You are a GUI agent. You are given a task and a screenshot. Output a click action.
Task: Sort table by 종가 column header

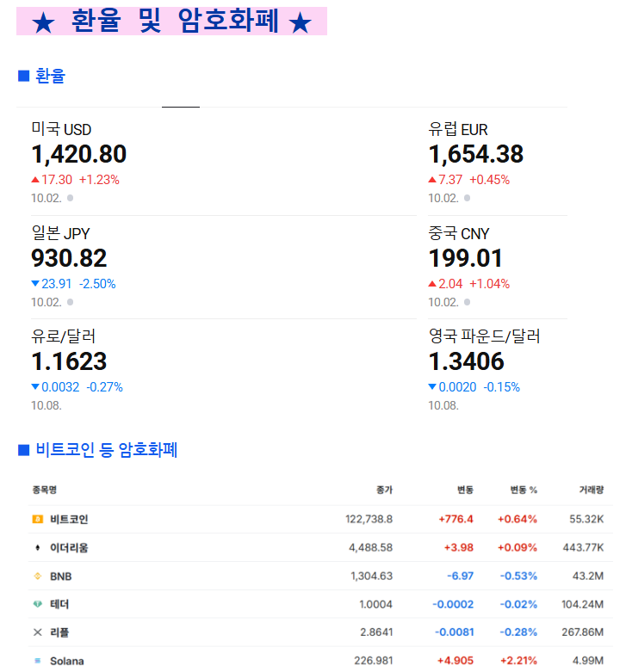coord(384,490)
